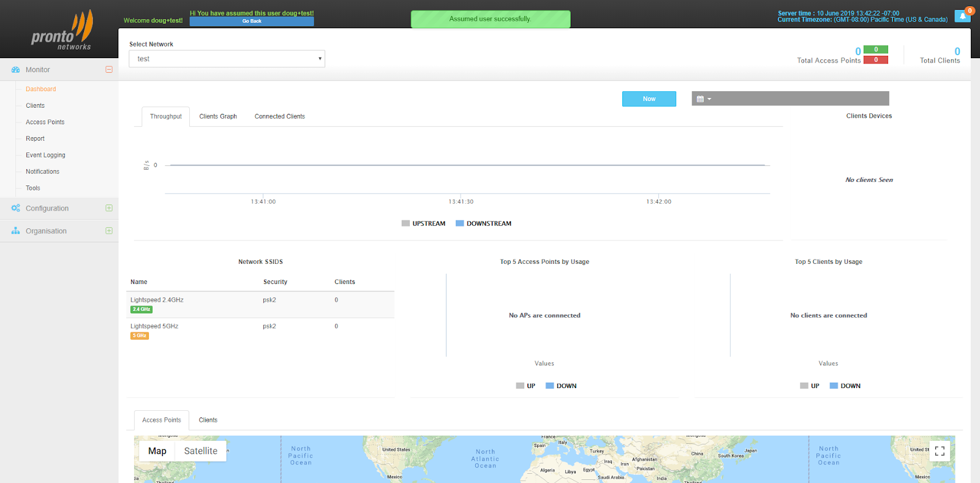
Task: Open Event Logging in sidebar
Action: click(45, 155)
